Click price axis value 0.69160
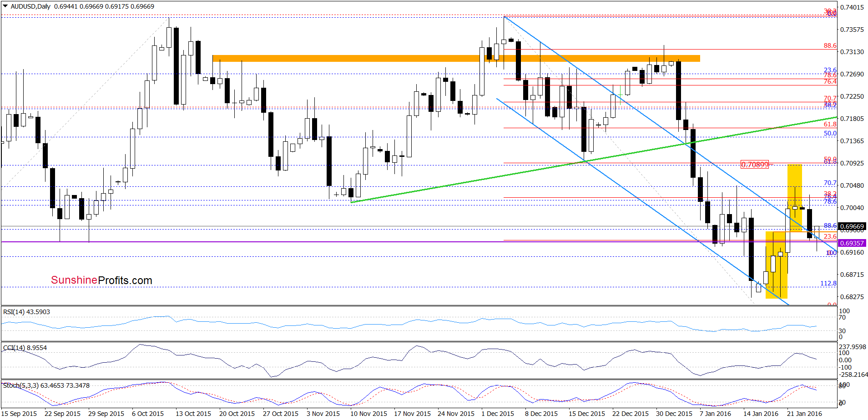The width and height of the screenshot is (868, 420). click(x=852, y=252)
